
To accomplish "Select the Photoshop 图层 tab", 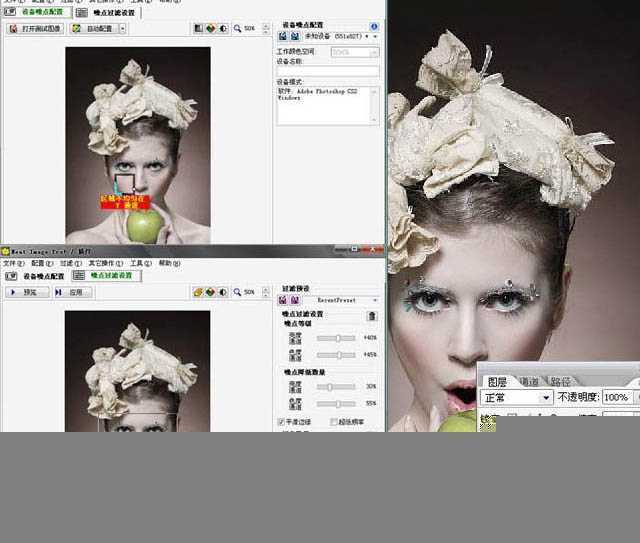I will [x=497, y=382].
